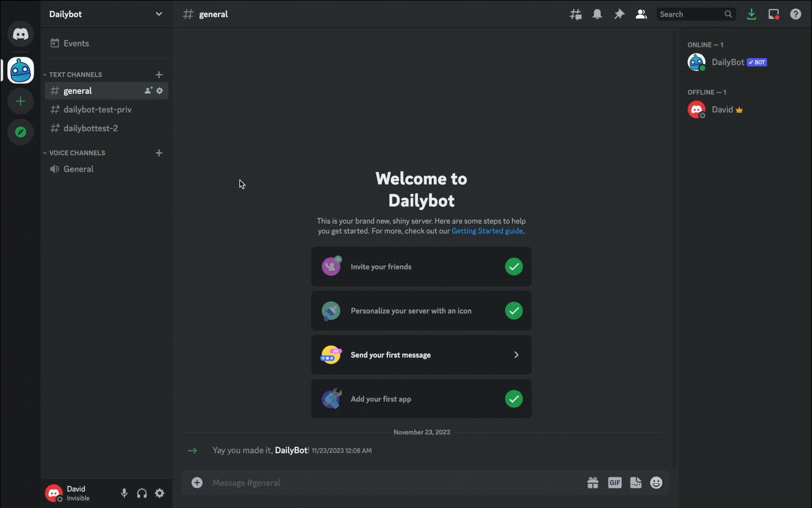
Task: Open the sticker picker
Action: point(635,483)
